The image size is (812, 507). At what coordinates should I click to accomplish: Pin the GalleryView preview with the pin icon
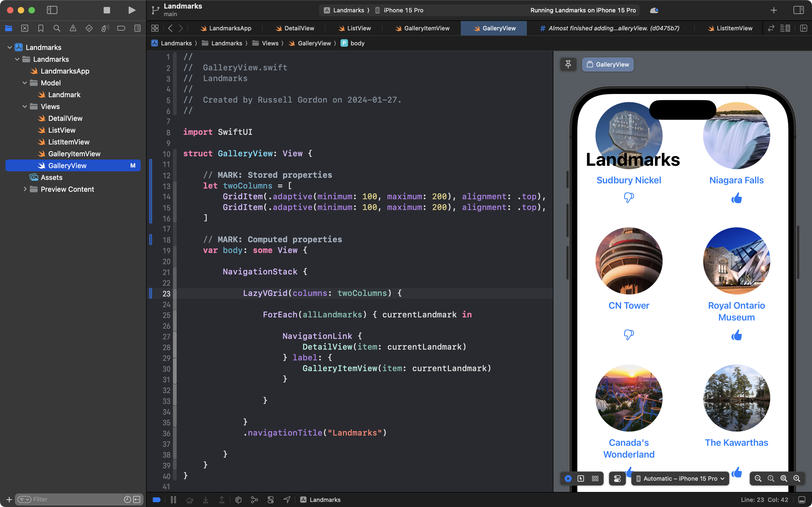pos(568,64)
